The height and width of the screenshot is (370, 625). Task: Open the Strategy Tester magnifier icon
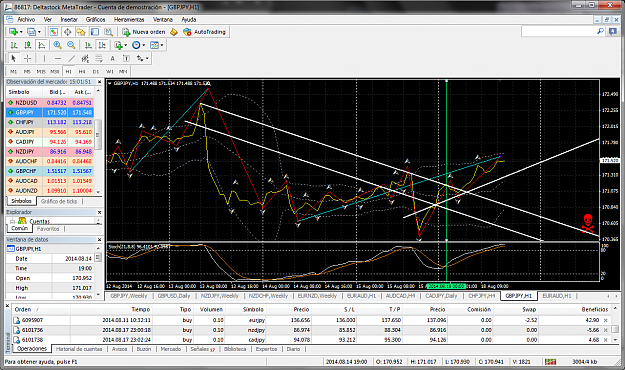pyautogui.click(x=108, y=32)
